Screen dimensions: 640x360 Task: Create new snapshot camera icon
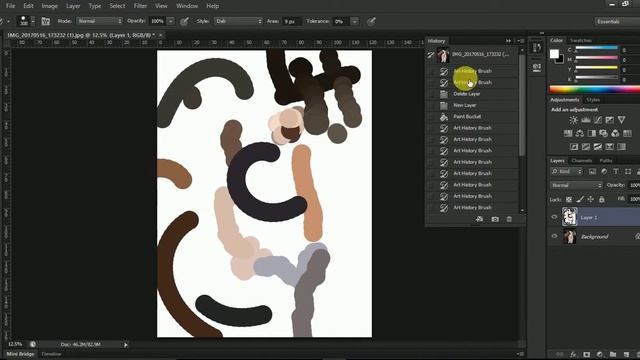tap(495, 219)
